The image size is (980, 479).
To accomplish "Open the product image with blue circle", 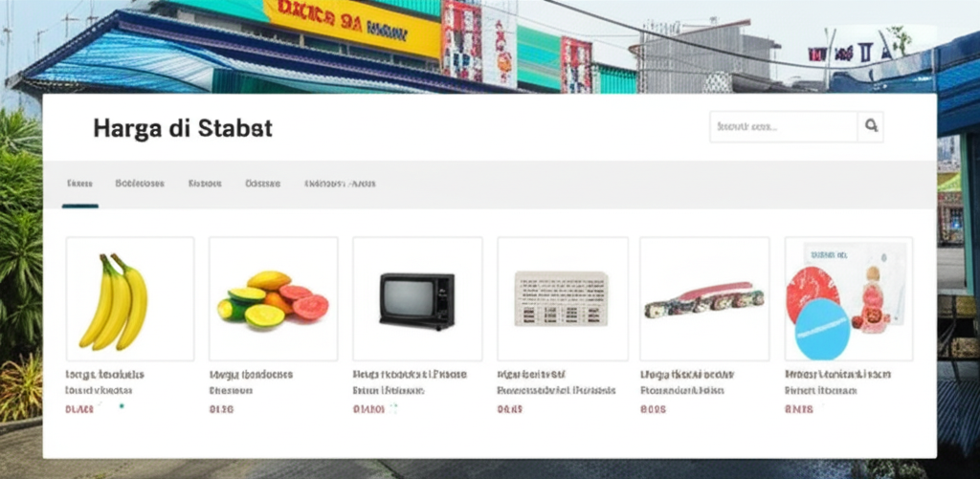I will [x=849, y=298].
